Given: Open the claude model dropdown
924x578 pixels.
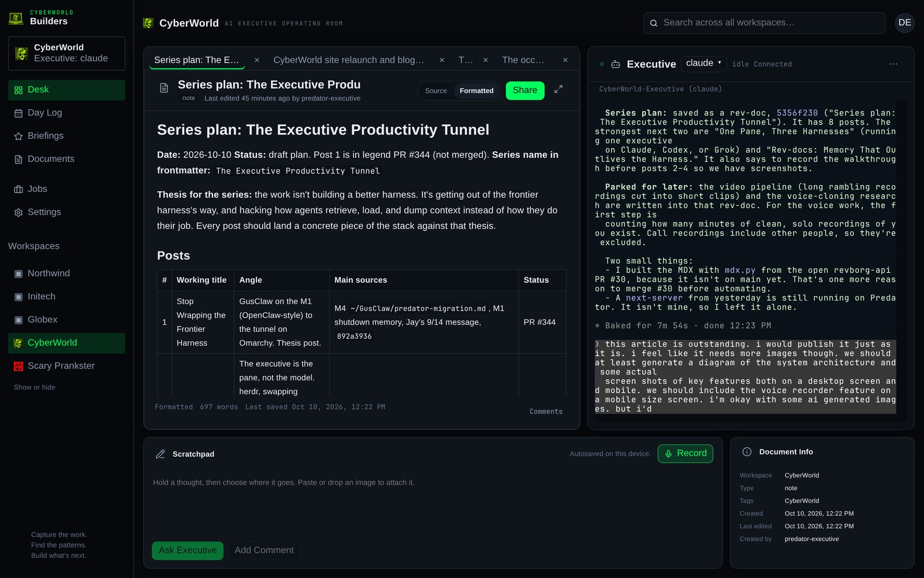Looking at the screenshot, I should point(704,63).
